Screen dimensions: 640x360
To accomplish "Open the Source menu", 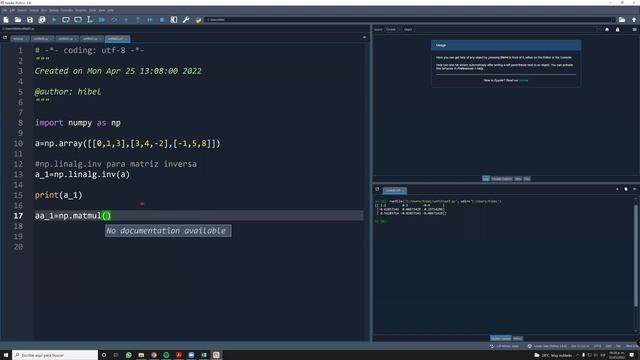I will tap(34, 10).
